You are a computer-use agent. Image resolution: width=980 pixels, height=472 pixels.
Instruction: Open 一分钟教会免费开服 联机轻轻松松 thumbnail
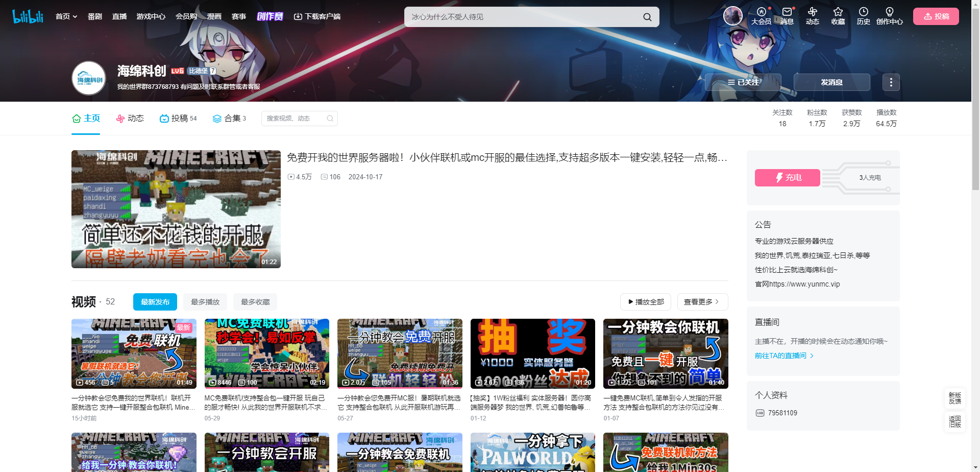click(400, 353)
